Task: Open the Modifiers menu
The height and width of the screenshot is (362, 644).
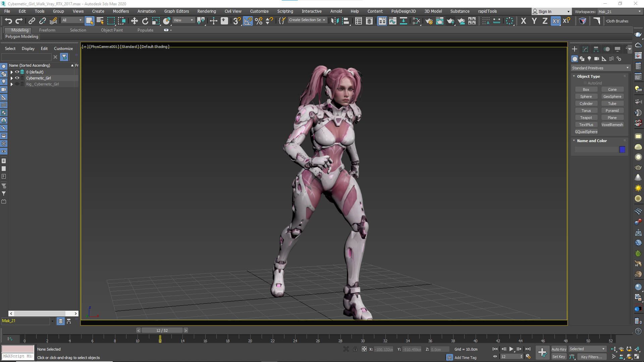Action: point(121,11)
